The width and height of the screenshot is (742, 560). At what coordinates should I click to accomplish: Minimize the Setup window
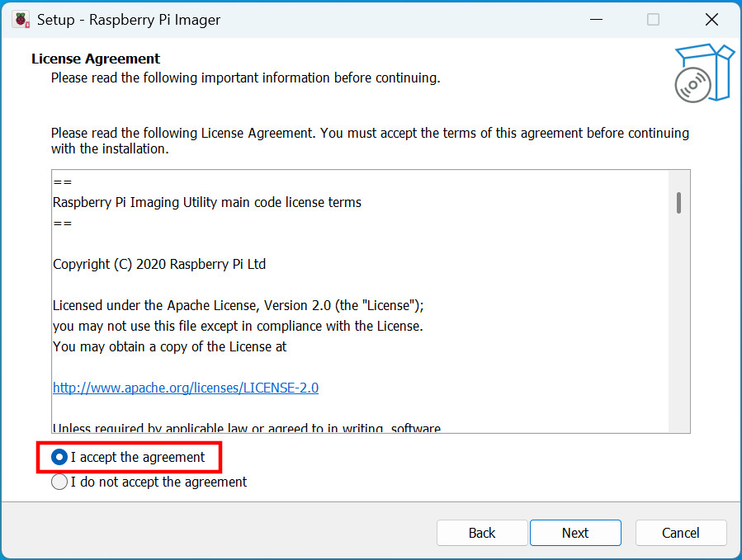[x=594, y=20]
